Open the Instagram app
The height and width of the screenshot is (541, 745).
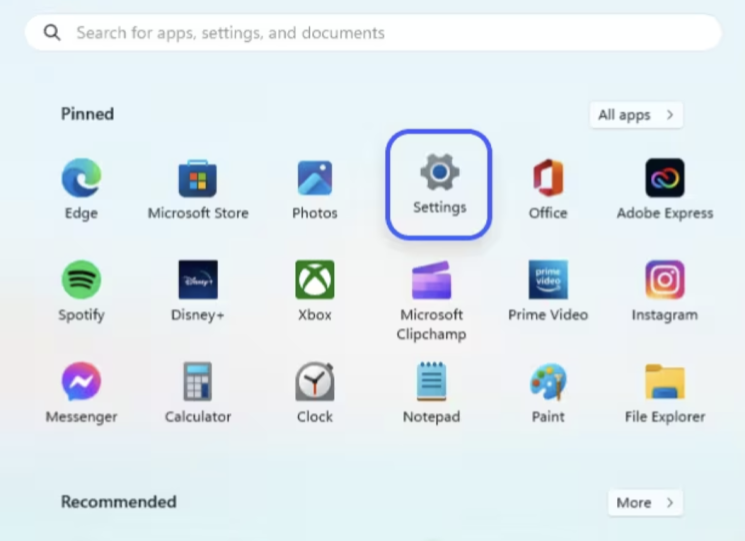(x=665, y=291)
